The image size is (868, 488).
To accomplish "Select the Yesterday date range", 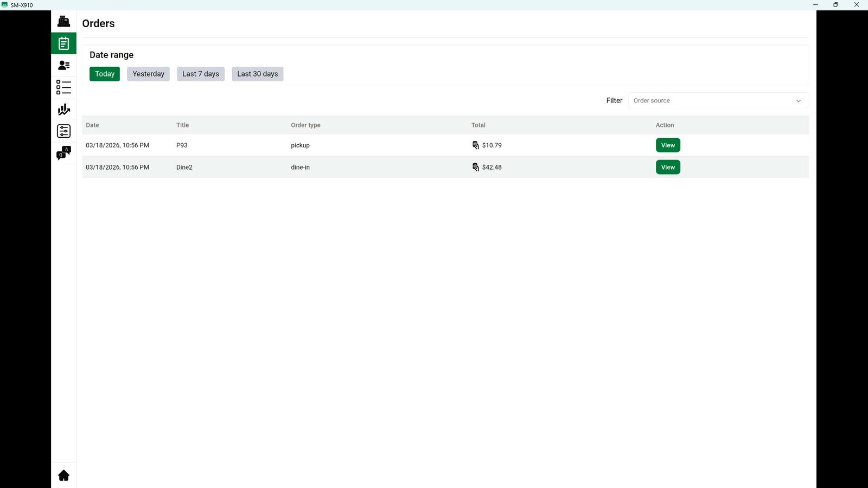I will click(148, 74).
